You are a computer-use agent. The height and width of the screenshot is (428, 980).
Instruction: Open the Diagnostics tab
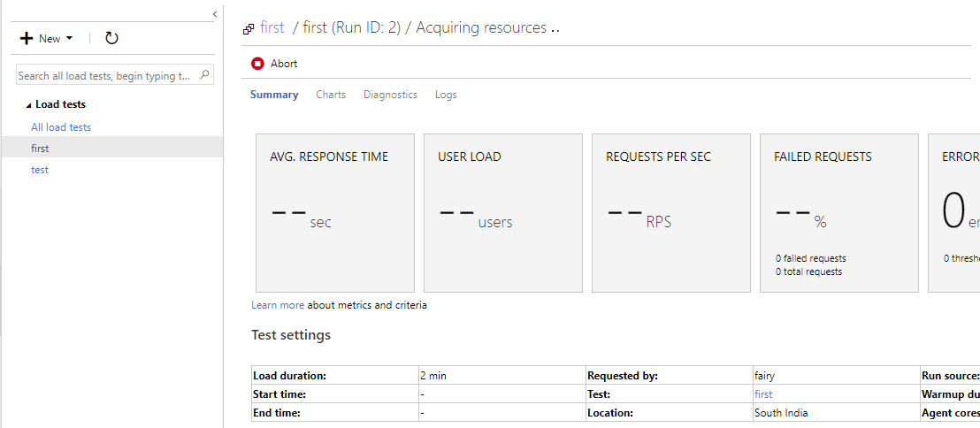[x=391, y=95]
